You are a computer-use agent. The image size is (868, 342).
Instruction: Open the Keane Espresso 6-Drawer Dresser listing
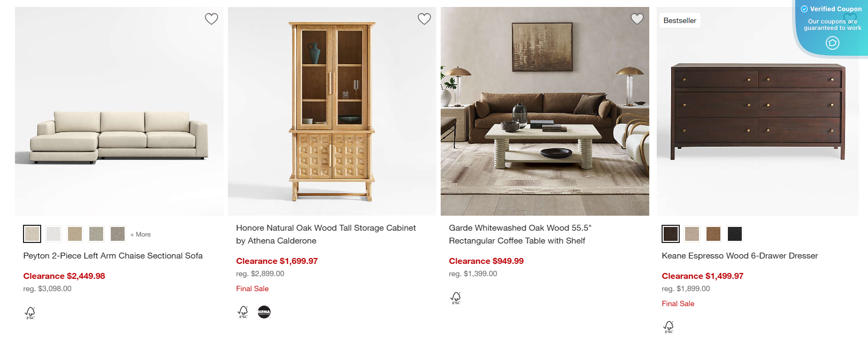(x=740, y=256)
